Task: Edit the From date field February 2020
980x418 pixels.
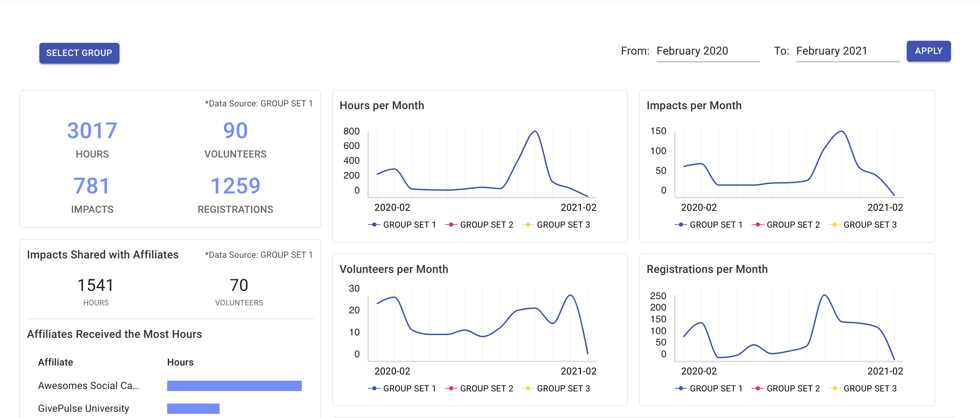Action: [x=708, y=51]
